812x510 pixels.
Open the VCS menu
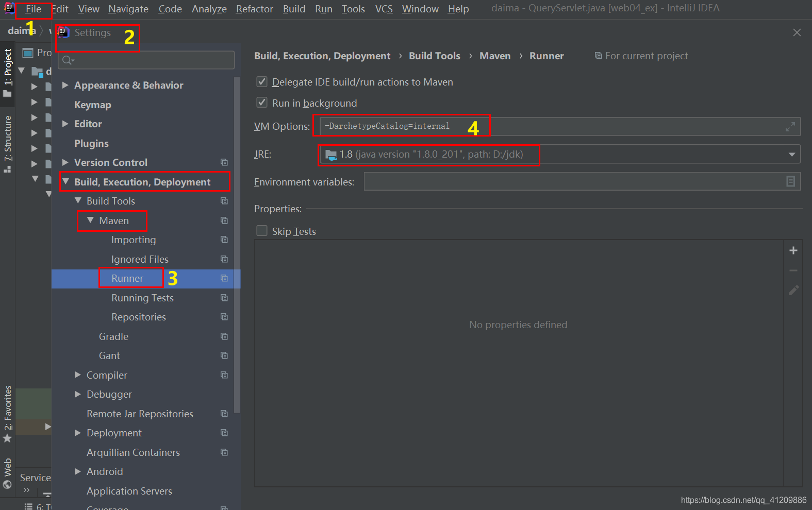click(x=384, y=9)
